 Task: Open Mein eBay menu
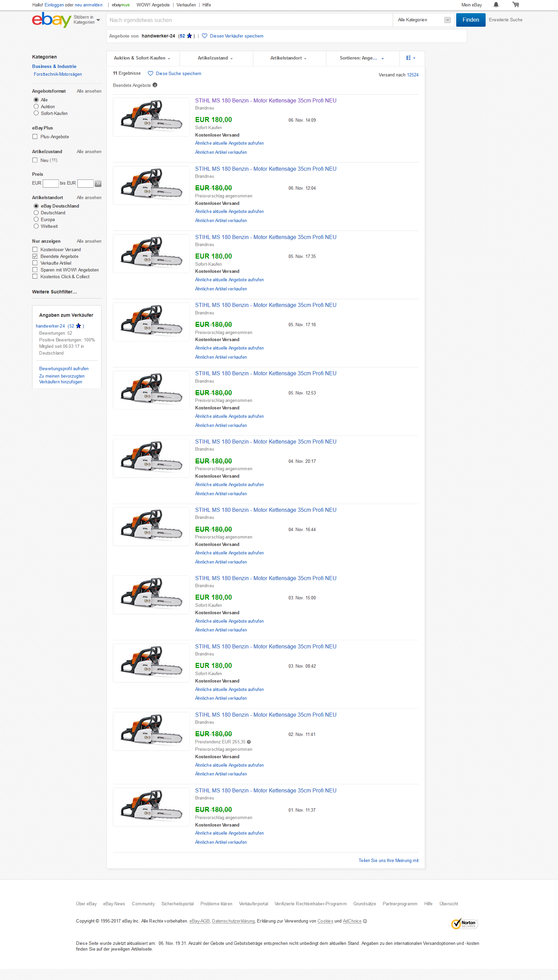pyautogui.click(x=471, y=5)
